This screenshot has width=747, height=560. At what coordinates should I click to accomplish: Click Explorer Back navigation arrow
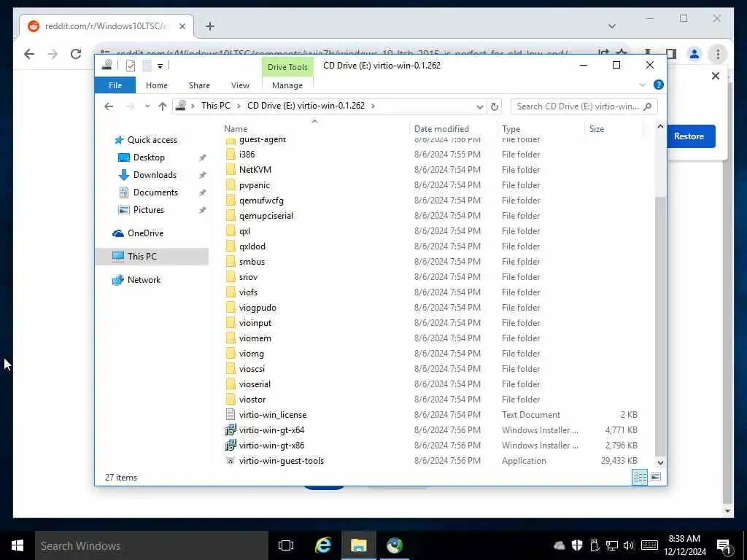(x=109, y=106)
